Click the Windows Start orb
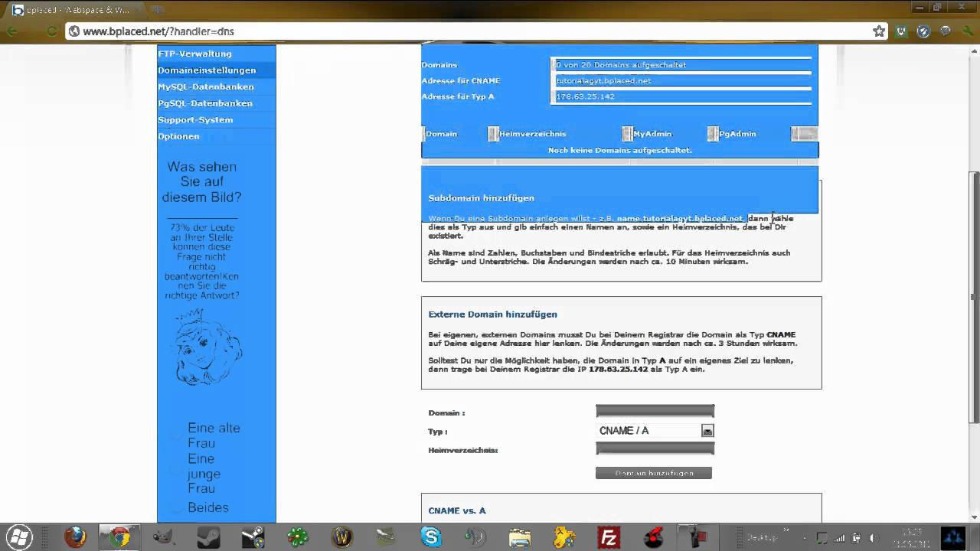The width and height of the screenshot is (980, 551). [20, 537]
